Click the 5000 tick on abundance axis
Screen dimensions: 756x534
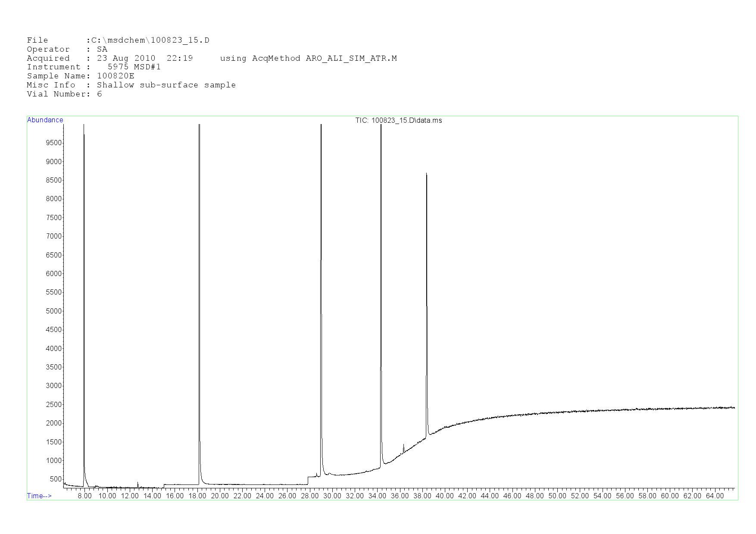pyautogui.click(x=54, y=311)
